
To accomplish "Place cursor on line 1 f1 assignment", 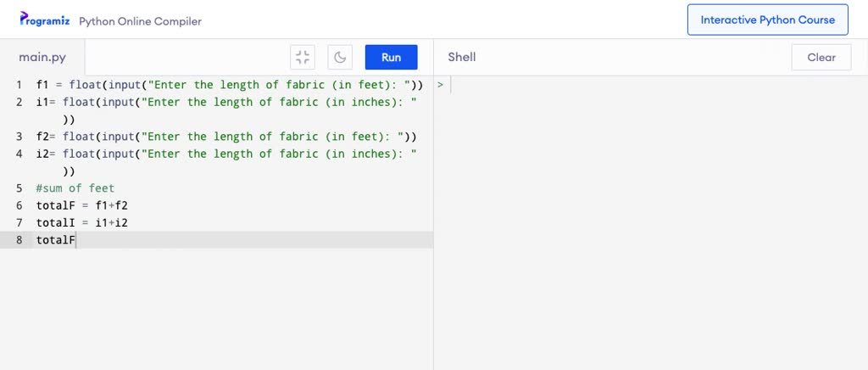I will (230, 85).
